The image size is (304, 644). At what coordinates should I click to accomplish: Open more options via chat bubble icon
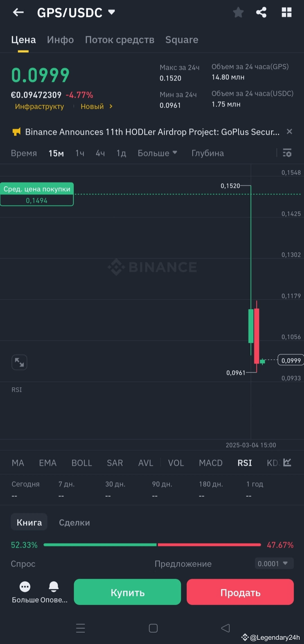click(25, 587)
